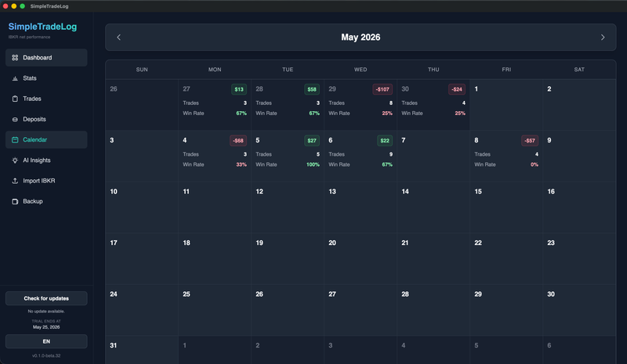Click the Dashboard grid icon in sidebar

15,58
